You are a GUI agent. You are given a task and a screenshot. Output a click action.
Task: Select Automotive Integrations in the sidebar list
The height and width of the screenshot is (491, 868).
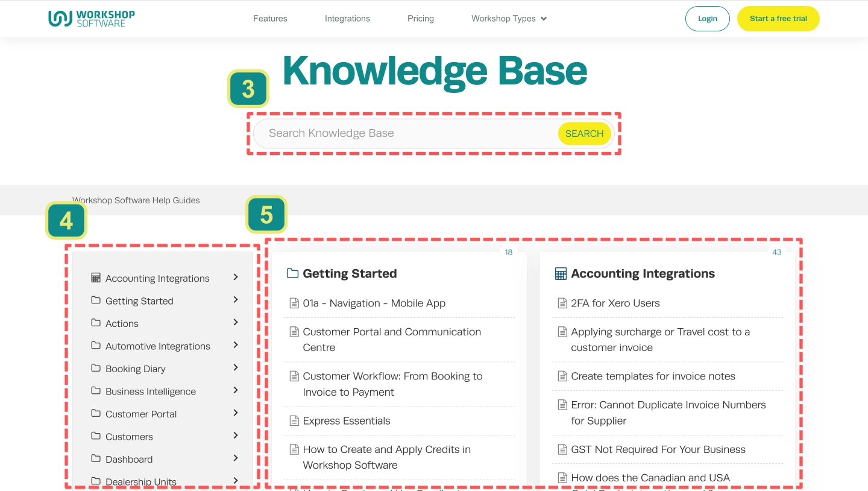pyautogui.click(x=158, y=346)
